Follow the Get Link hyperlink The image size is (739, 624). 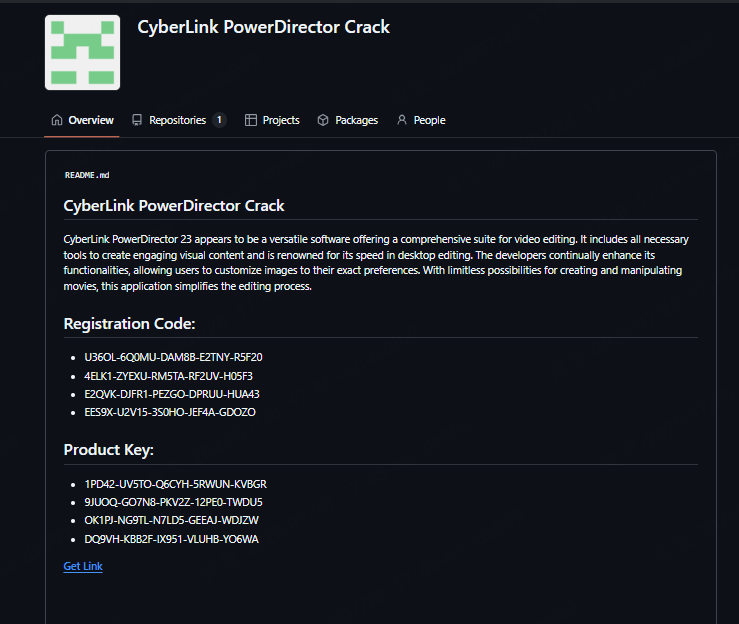pos(83,566)
